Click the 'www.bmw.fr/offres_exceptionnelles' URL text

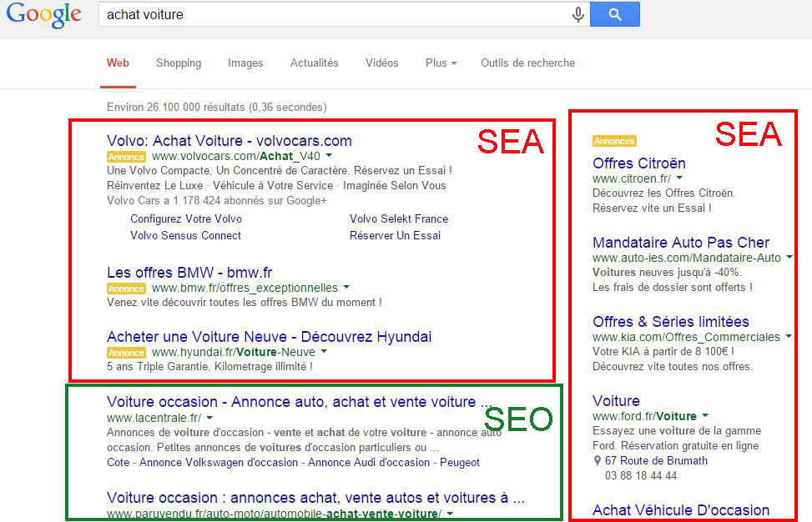(x=245, y=288)
